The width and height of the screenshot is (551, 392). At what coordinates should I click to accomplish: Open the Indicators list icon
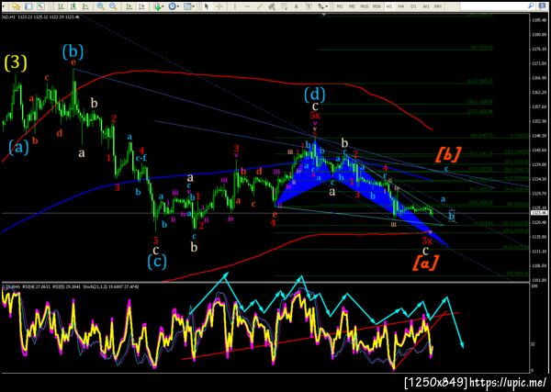(x=157, y=6)
